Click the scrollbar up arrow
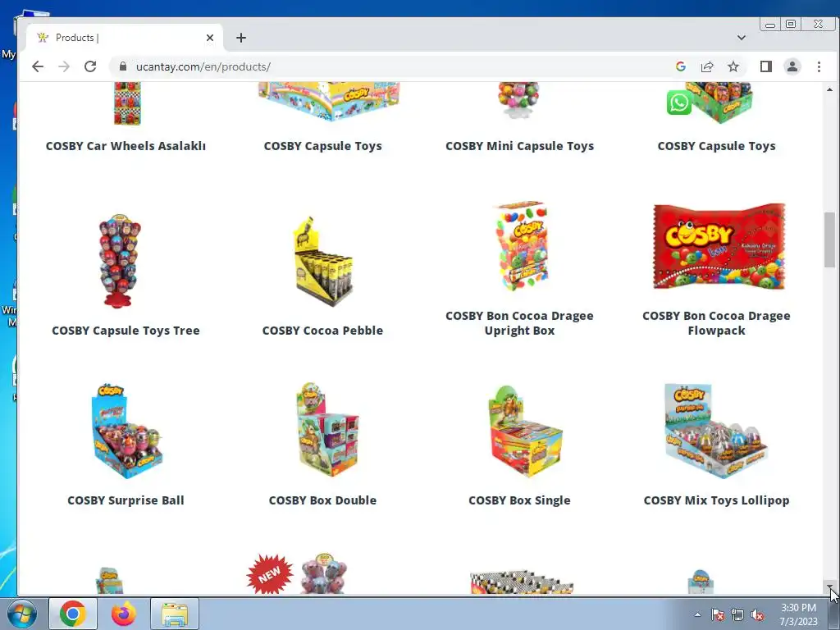This screenshot has height=630, width=840. pos(830,89)
